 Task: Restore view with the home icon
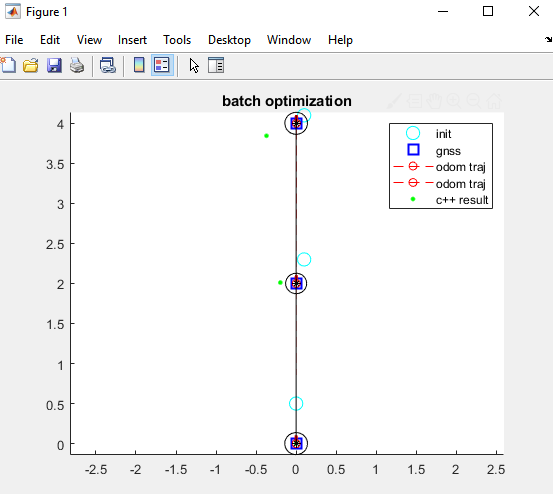tap(494, 101)
